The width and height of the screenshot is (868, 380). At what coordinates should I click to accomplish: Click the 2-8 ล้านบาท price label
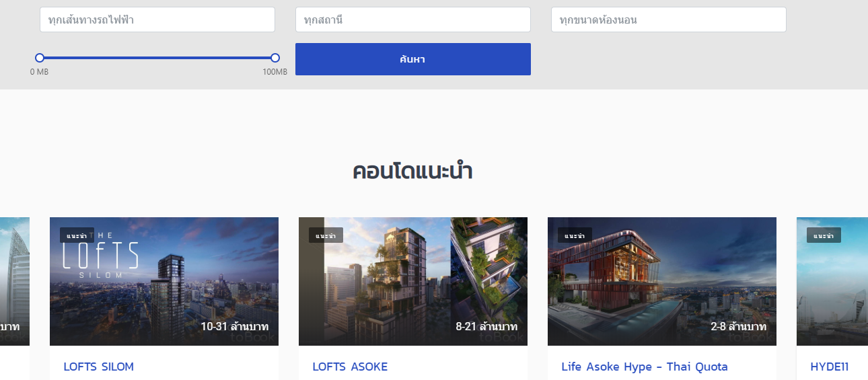739,327
